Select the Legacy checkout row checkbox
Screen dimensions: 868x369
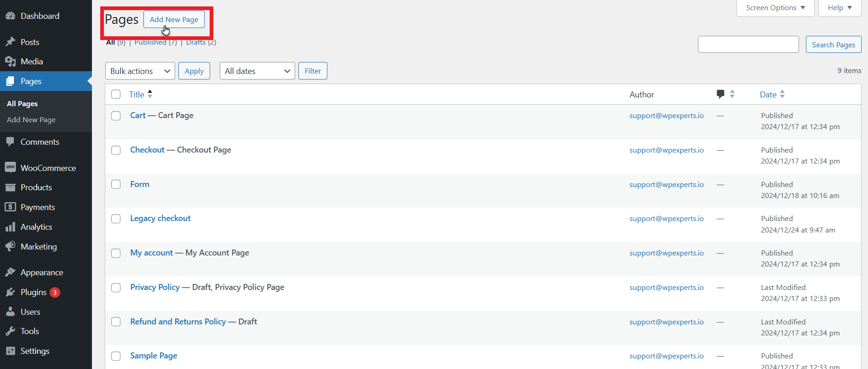point(116,219)
